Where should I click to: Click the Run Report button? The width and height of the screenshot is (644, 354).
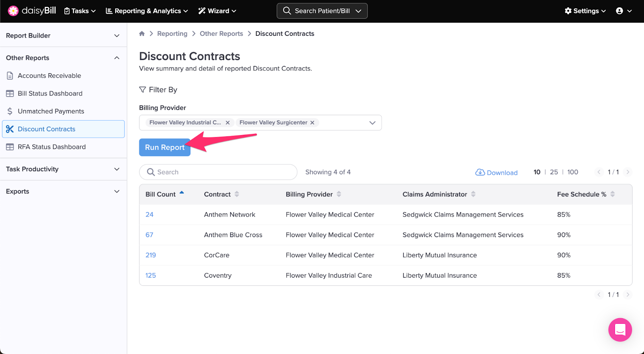click(165, 148)
